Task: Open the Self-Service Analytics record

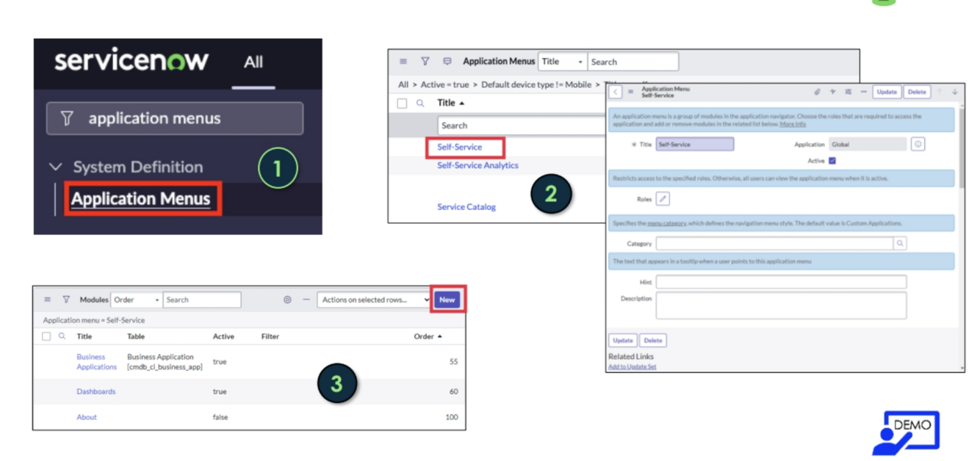Action: pos(478,165)
